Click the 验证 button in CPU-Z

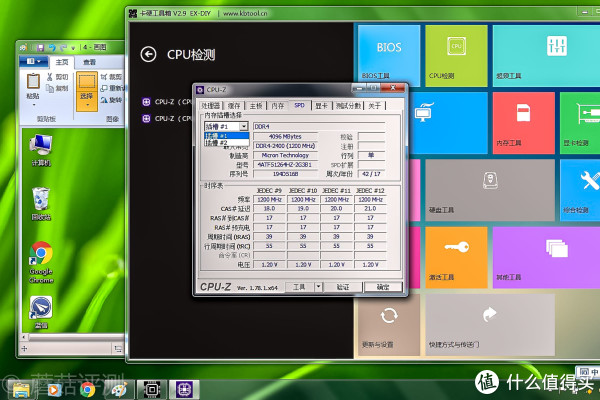pos(343,287)
